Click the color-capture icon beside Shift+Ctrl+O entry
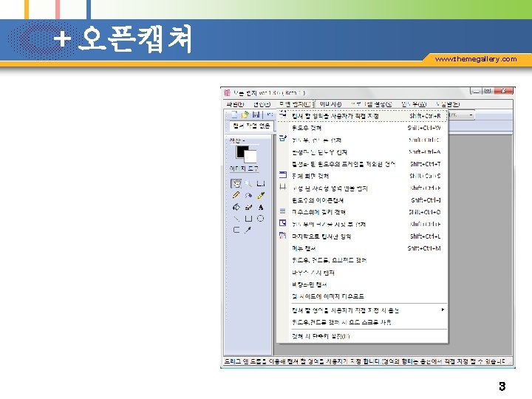Screen dimensions: 532x399 pos(282,211)
